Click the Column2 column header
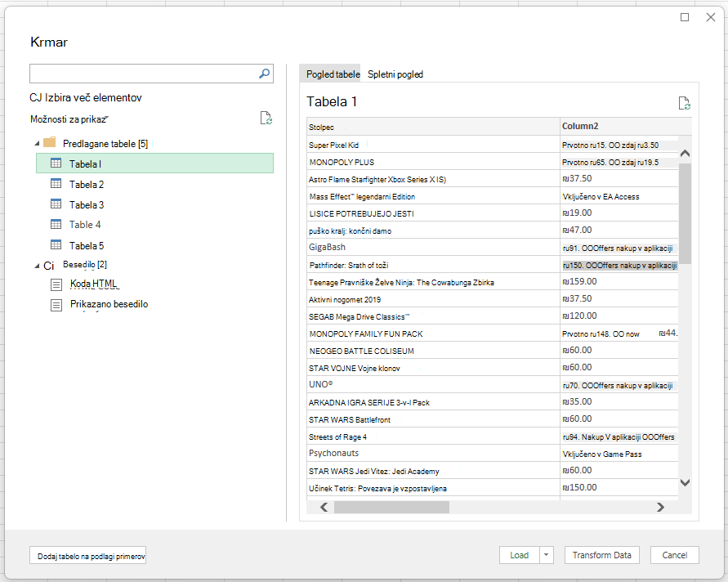Viewport: 728px width, 582px height. tap(625, 127)
